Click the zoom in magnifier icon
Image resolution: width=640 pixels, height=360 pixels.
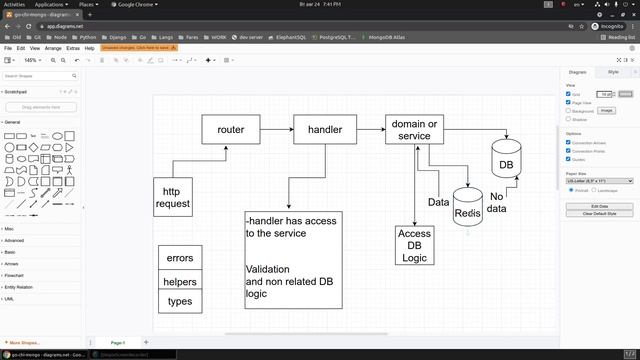point(53,60)
